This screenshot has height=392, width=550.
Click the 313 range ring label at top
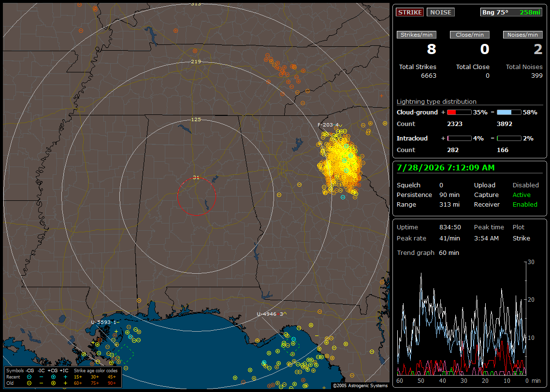[x=196, y=4]
